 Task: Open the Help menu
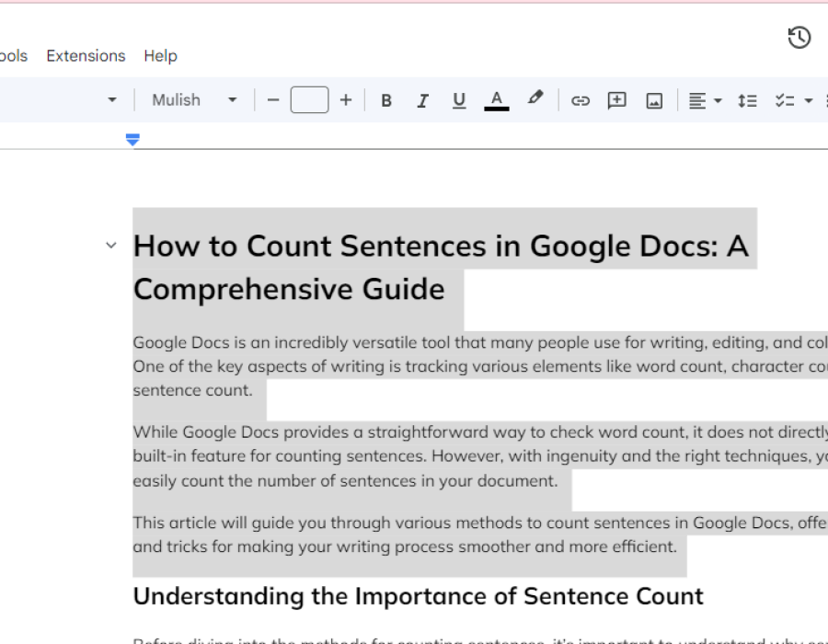(160, 56)
